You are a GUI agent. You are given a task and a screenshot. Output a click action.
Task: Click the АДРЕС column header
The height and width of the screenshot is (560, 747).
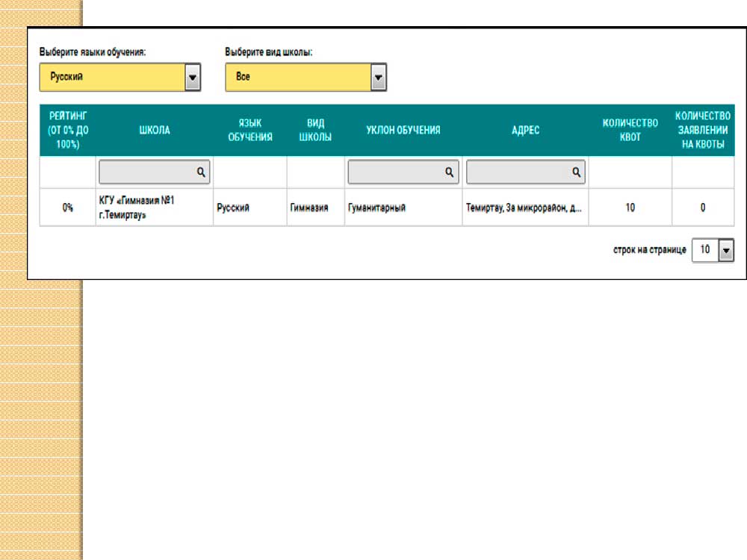[526, 130]
